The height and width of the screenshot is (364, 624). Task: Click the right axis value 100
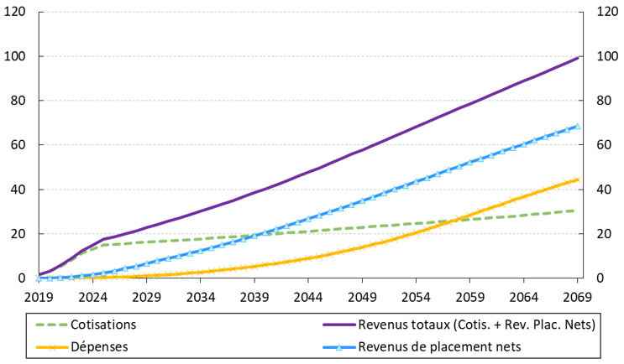coord(608,56)
